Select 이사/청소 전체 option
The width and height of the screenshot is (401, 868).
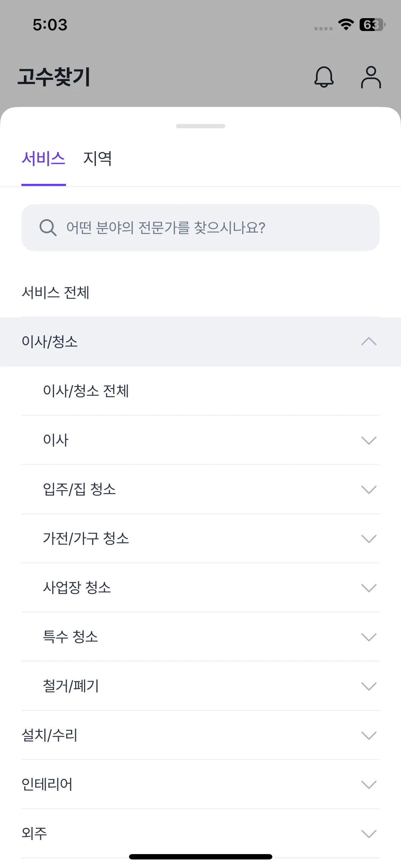point(86,391)
